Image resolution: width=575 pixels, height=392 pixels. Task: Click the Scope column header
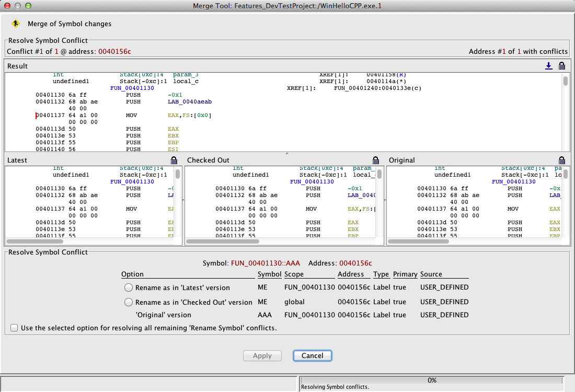(294, 274)
